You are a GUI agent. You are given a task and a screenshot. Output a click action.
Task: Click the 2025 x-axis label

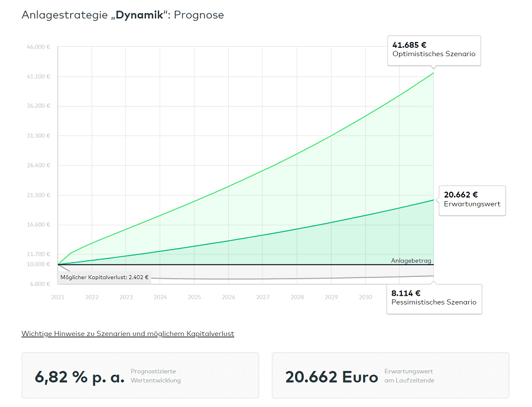click(x=194, y=297)
